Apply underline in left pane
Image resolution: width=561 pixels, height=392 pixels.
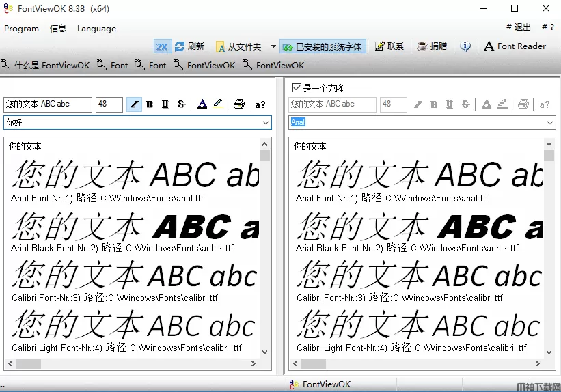tap(165, 104)
